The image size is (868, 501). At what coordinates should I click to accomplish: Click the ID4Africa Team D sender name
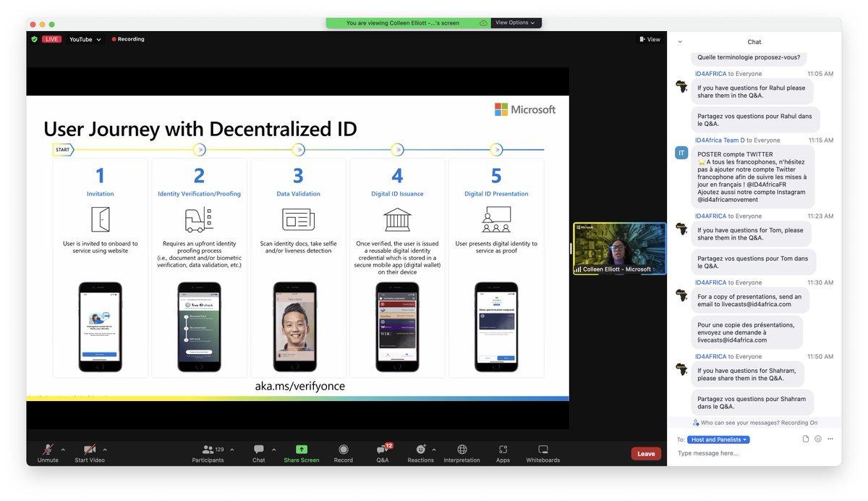pyautogui.click(x=720, y=140)
